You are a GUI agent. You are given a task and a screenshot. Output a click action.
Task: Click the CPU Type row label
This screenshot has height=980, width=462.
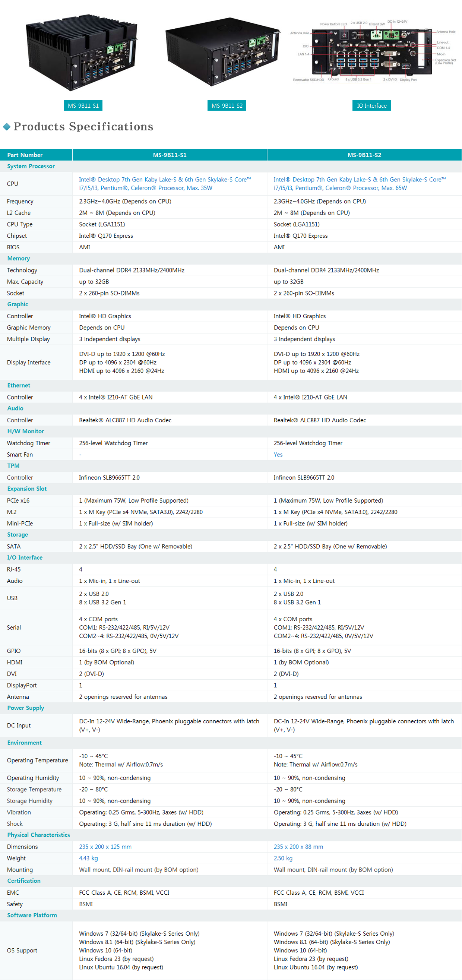point(20,224)
